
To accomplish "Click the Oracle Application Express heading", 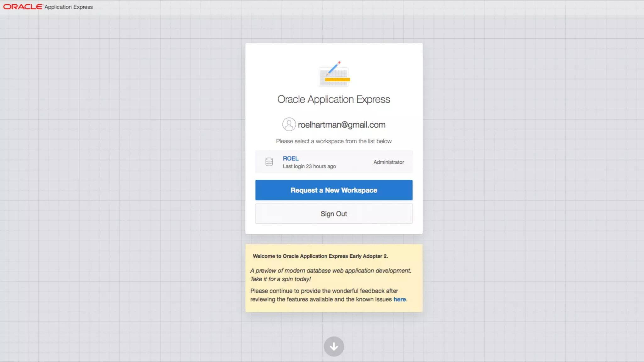I will (334, 99).
